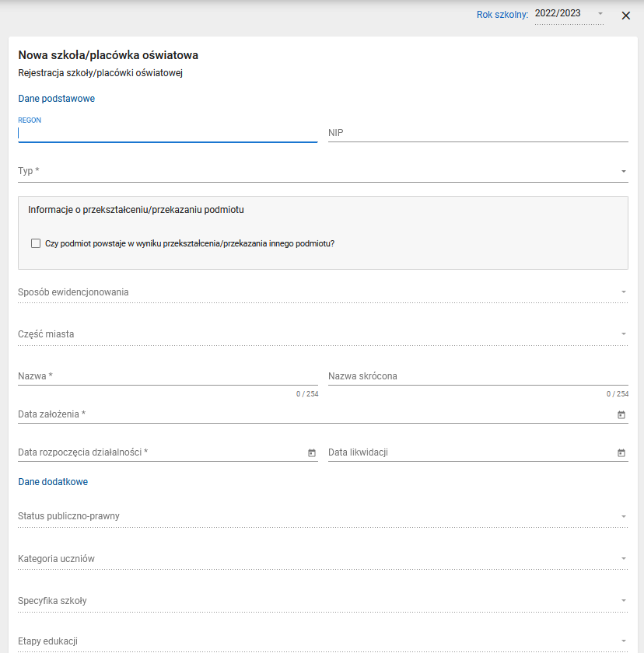This screenshot has width=644, height=653.
Task: Click the Data rozpoczęcia działalności field
Action: click(x=159, y=452)
